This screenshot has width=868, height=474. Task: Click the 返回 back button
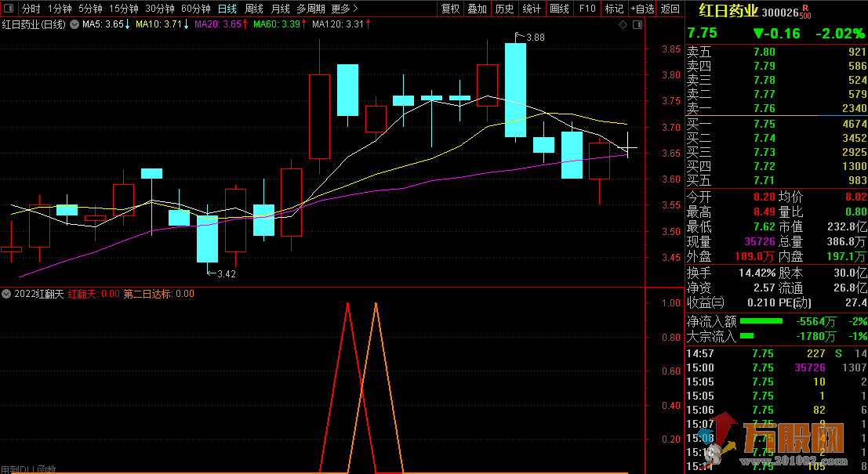[670, 9]
